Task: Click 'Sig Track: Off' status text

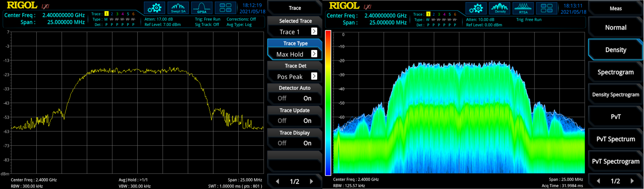Action: [x=207, y=25]
